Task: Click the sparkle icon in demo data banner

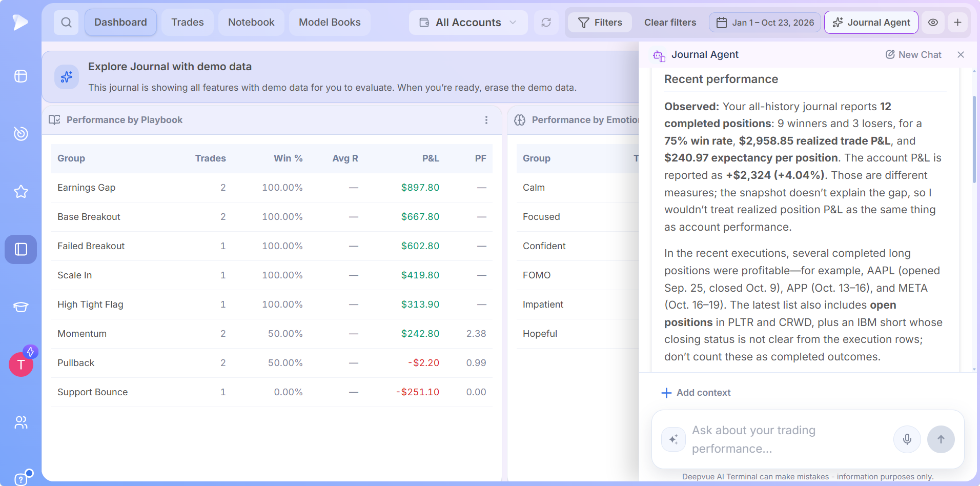Action: click(x=67, y=77)
